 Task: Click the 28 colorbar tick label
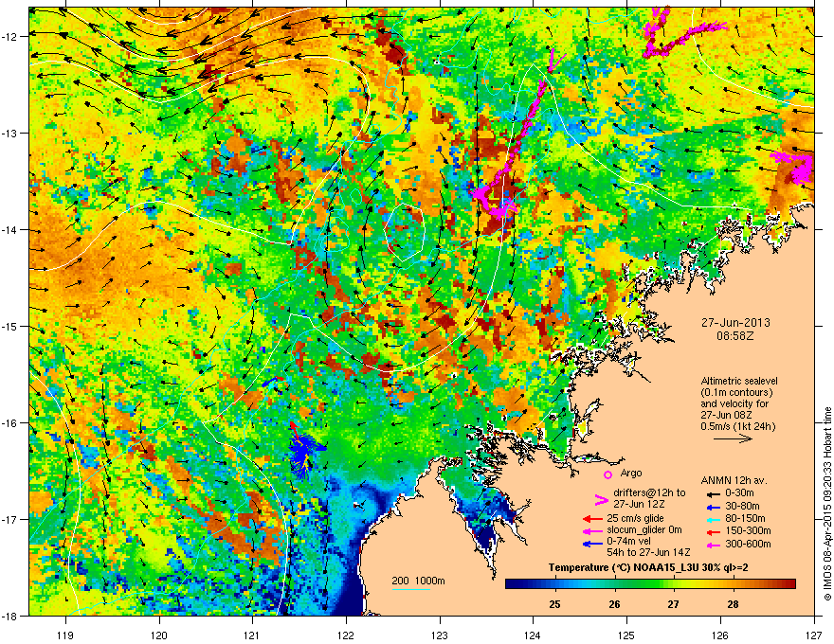point(733,604)
